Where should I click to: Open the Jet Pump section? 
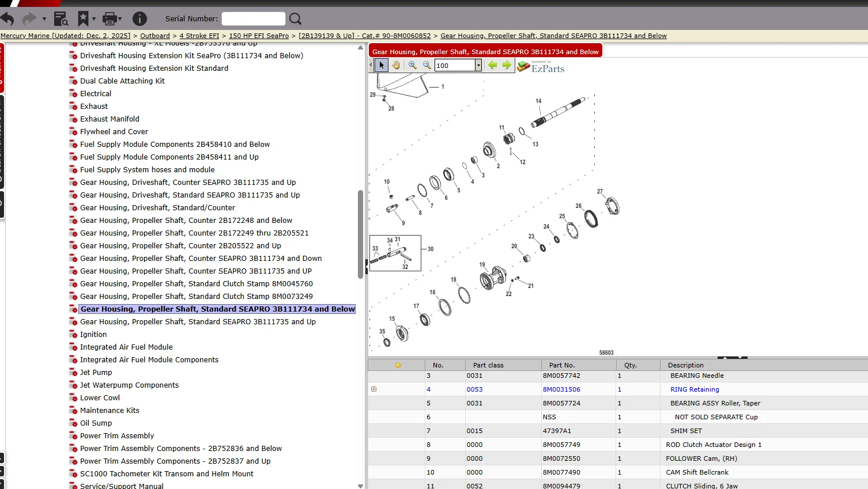pyautogui.click(x=96, y=372)
